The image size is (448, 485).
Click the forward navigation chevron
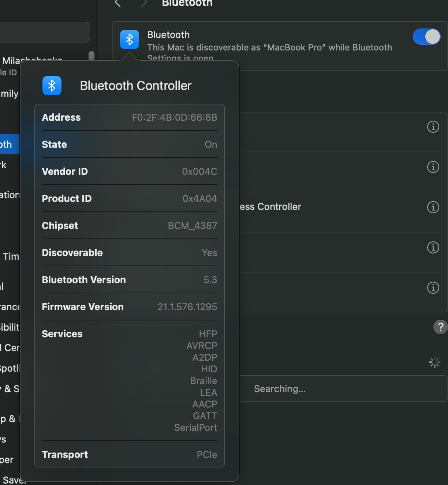[x=144, y=3]
